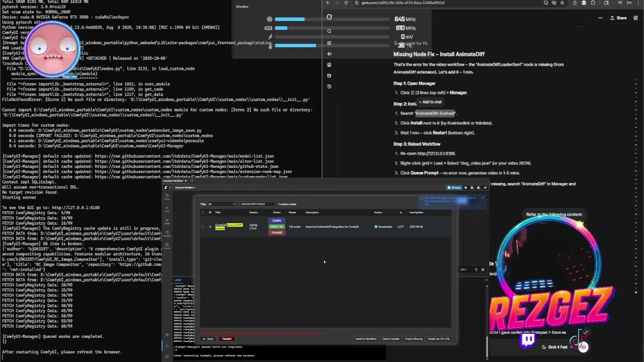This screenshot has height=362, width=644.
Task: Click the AnimateDiff-Evolved search field in Manager
Action: [x=257, y=204]
